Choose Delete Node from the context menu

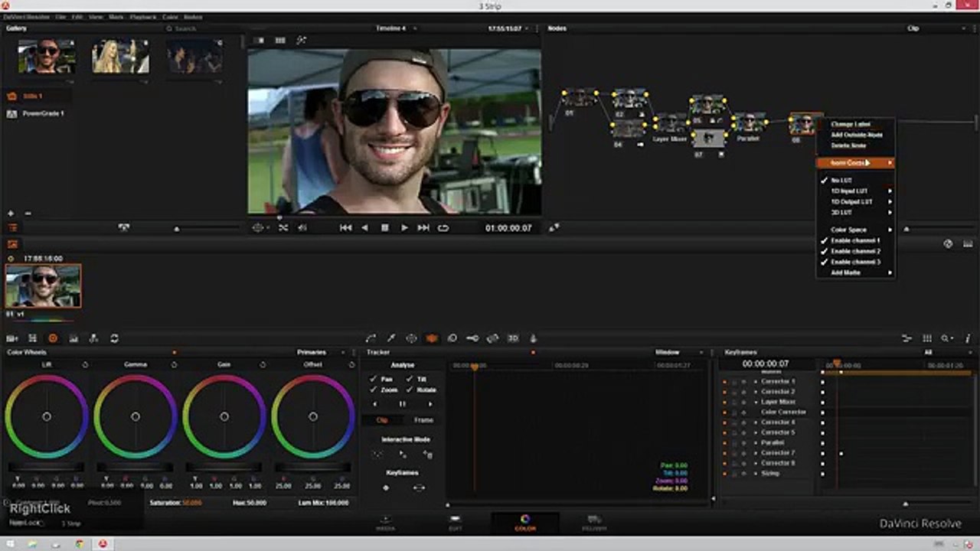(855, 146)
